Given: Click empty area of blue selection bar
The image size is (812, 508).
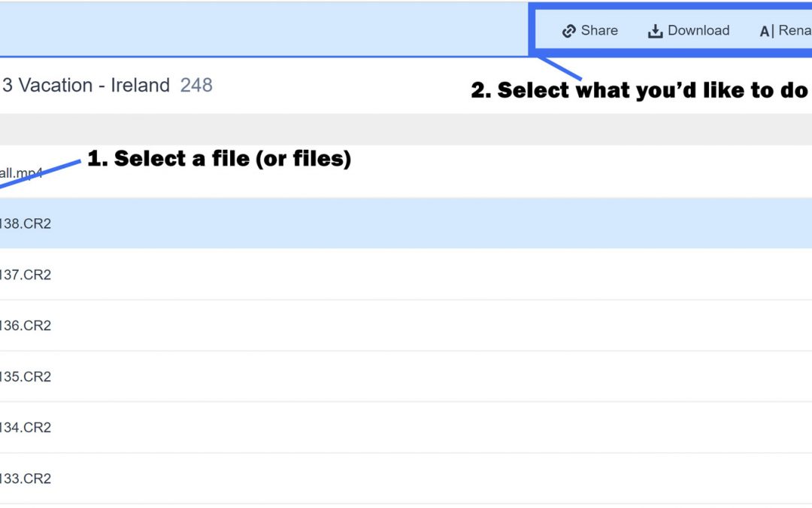Looking at the screenshot, I should click(x=263, y=30).
